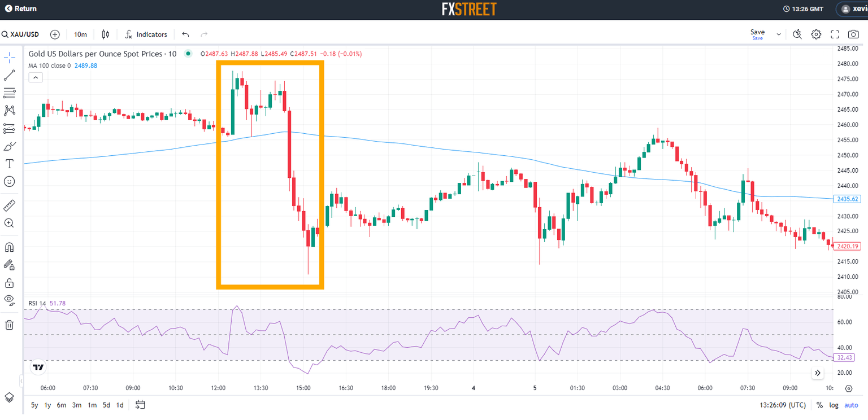Select the trend line drawing tool
Screen dimensions: 868x420
click(9, 75)
